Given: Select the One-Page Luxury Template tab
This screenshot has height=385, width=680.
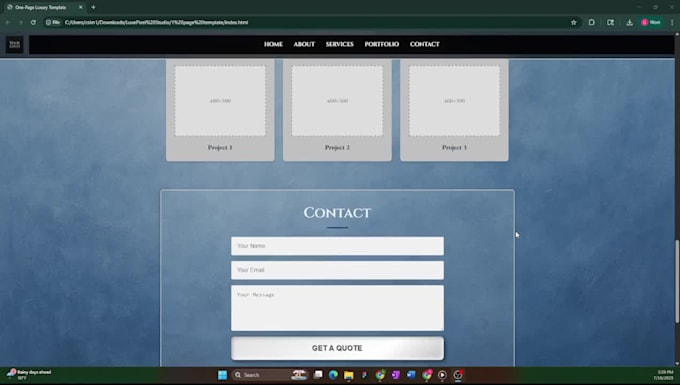Looking at the screenshot, I should pyautogui.click(x=45, y=7).
